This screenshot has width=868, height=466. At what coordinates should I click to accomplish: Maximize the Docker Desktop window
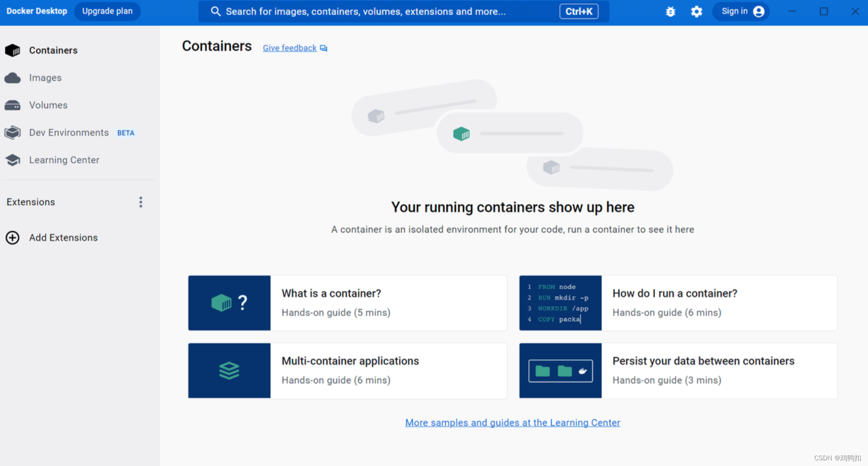pos(824,11)
